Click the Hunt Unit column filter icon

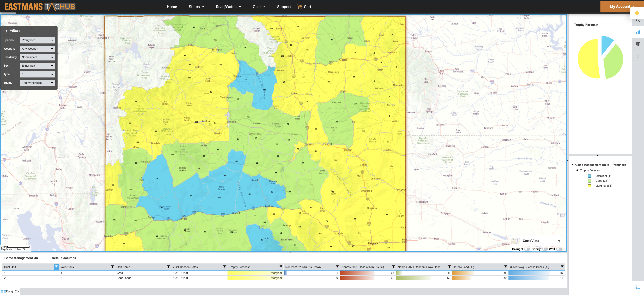tap(56, 267)
